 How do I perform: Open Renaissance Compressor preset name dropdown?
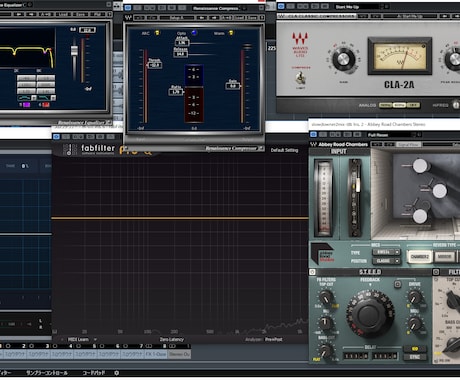244,8
